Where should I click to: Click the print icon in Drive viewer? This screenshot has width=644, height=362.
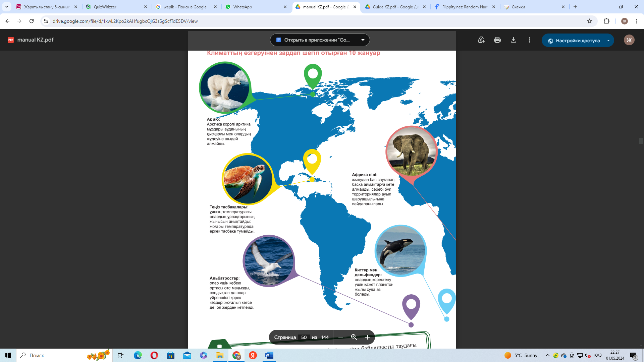[497, 40]
